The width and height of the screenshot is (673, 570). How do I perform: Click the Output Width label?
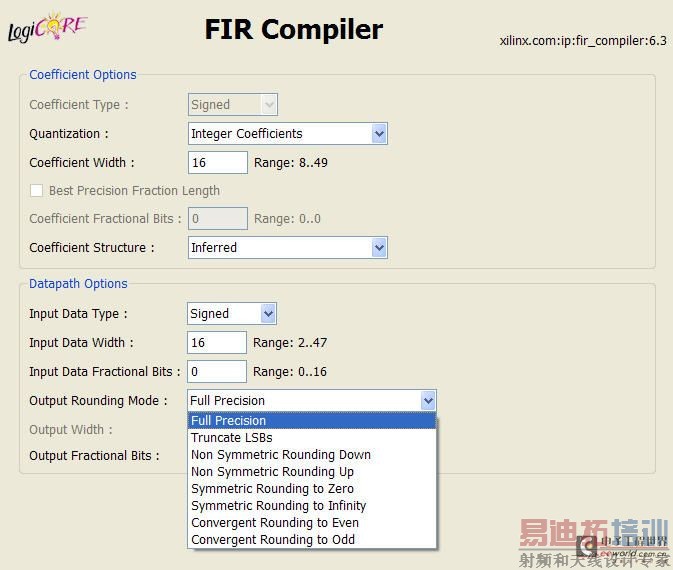tap(71, 430)
